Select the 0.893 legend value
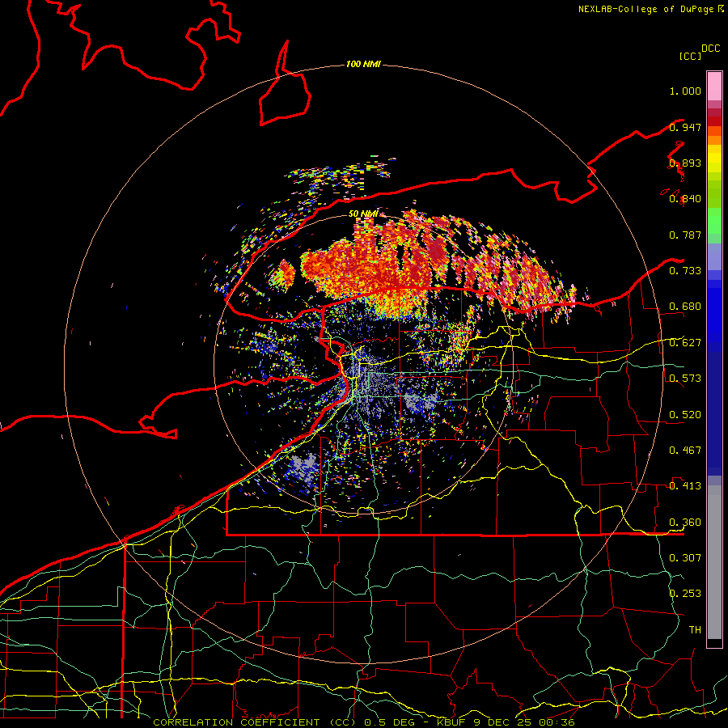728x728 pixels. coord(685,163)
